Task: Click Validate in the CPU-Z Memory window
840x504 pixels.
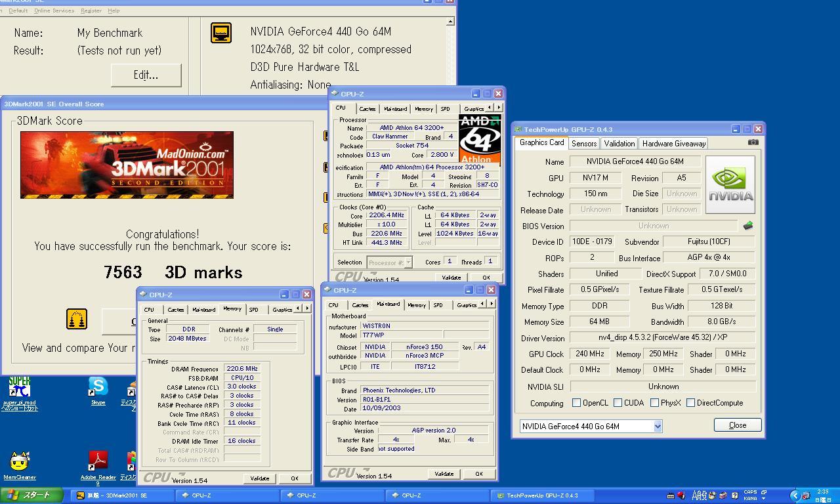Action: point(260,478)
